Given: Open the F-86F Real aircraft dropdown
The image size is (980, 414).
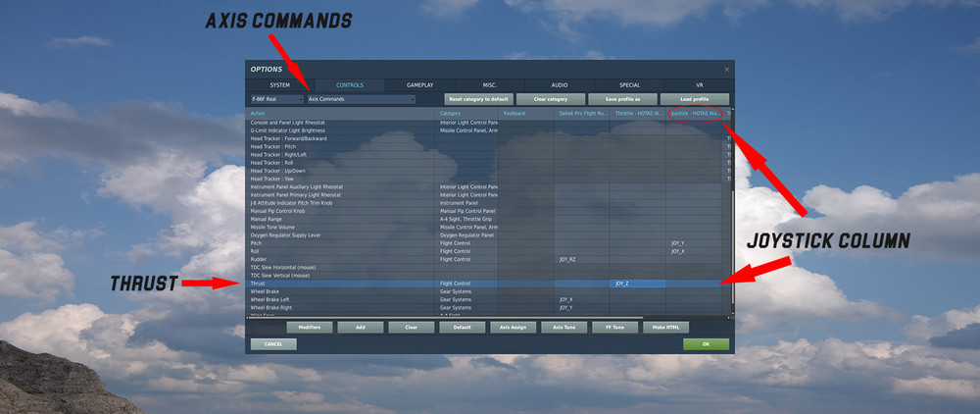Looking at the screenshot, I should click(x=277, y=99).
